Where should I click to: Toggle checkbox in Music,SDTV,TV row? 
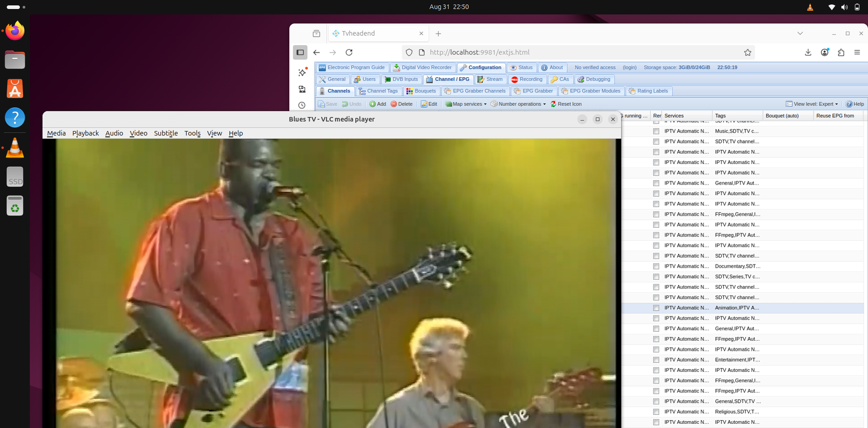[x=656, y=131]
